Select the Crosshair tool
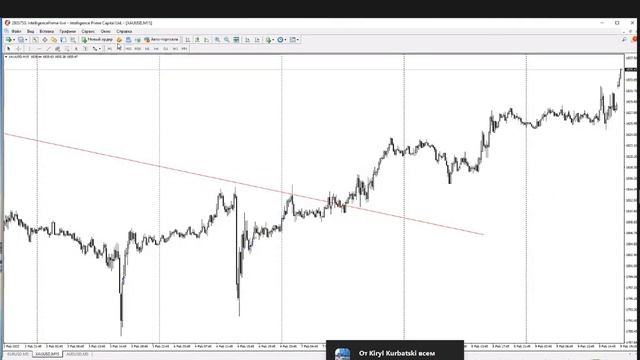This screenshot has width=640, height=360. [x=18, y=49]
